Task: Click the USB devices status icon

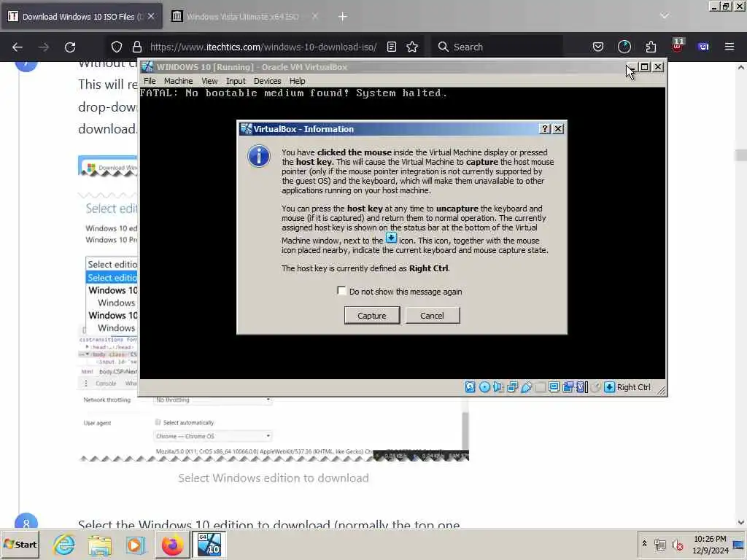Action: pyautogui.click(x=526, y=387)
